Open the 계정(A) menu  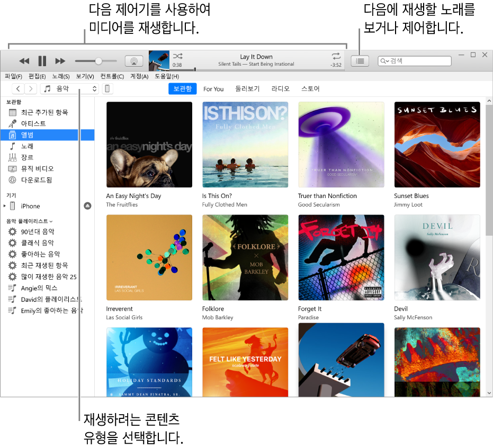point(139,76)
